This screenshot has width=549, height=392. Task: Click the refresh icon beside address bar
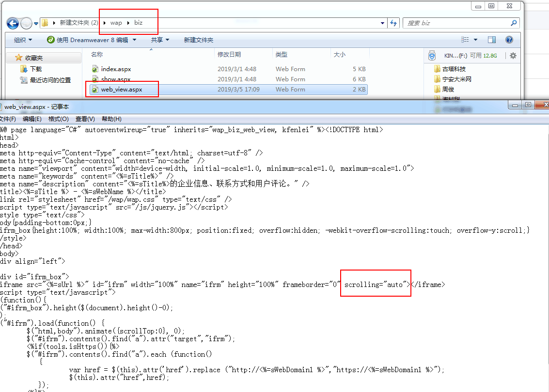click(x=393, y=23)
